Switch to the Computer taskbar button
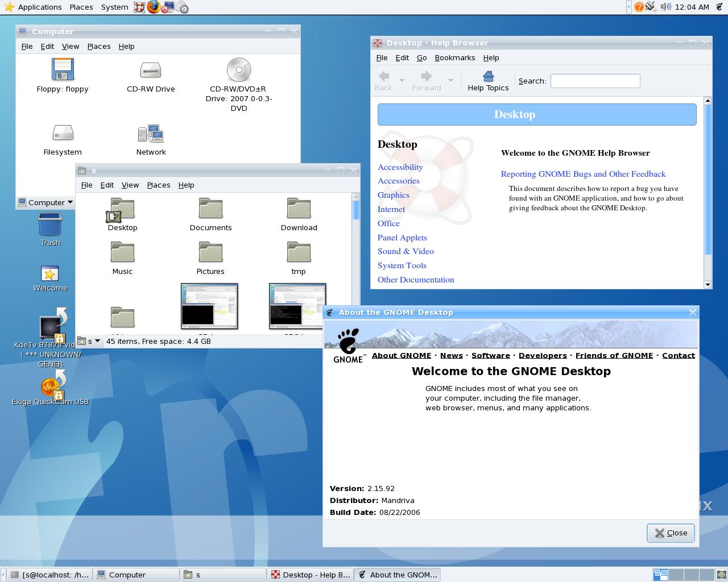This screenshot has height=582, width=728. coord(136,575)
